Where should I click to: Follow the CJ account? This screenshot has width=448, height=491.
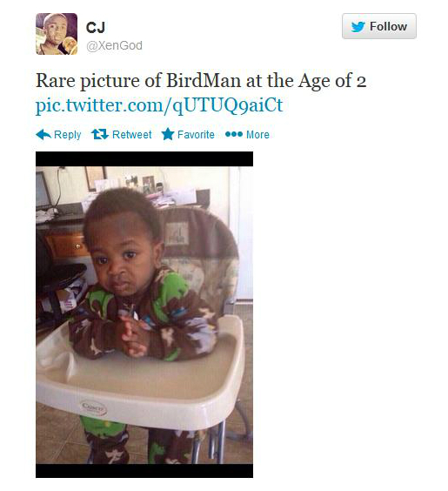[x=379, y=26]
